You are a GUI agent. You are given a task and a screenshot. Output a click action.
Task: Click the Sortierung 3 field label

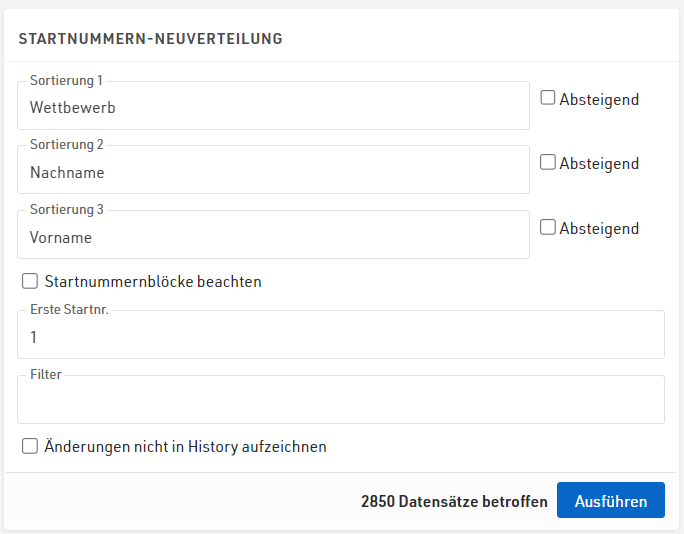pyautogui.click(x=66, y=210)
